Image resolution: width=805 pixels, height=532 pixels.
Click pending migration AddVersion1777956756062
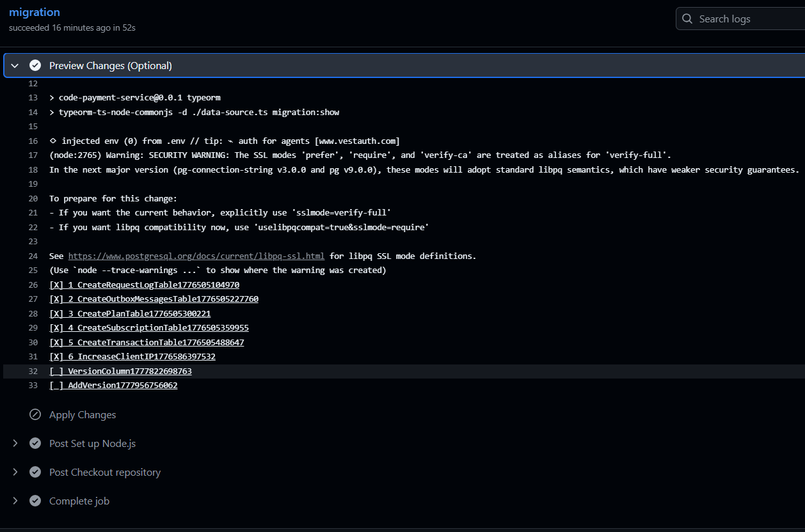113,386
